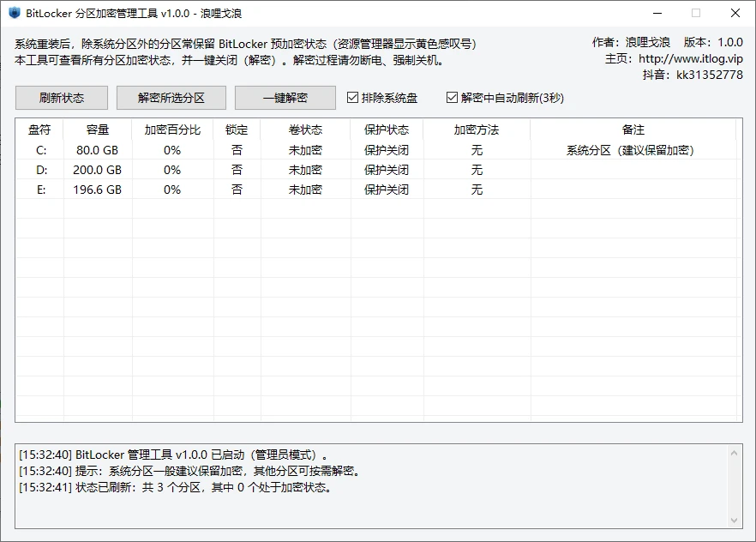This screenshot has width=756, height=542.
Task: Minimize the BitLocker tool window
Action: click(x=657, y=13)
